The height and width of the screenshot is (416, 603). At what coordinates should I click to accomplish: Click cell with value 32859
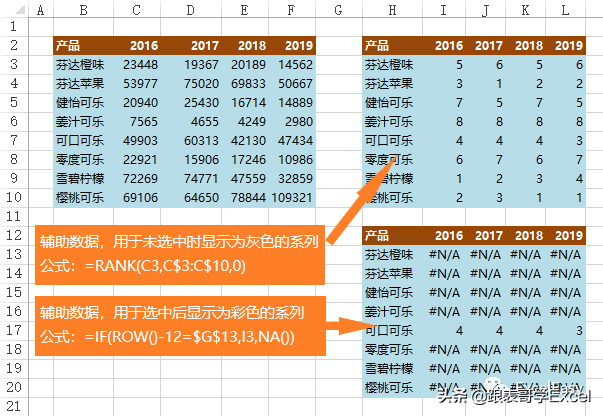292,178
